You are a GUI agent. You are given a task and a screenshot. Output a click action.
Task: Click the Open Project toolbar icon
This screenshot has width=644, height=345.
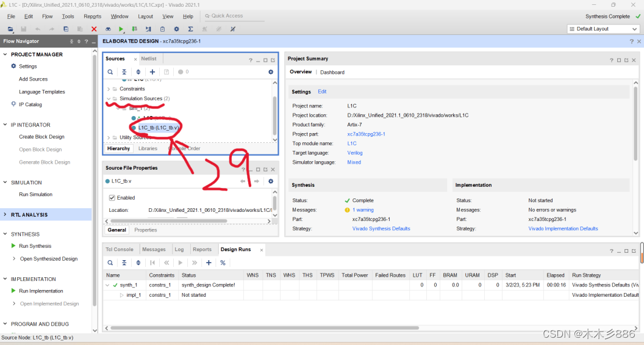(x=10, y=29)
